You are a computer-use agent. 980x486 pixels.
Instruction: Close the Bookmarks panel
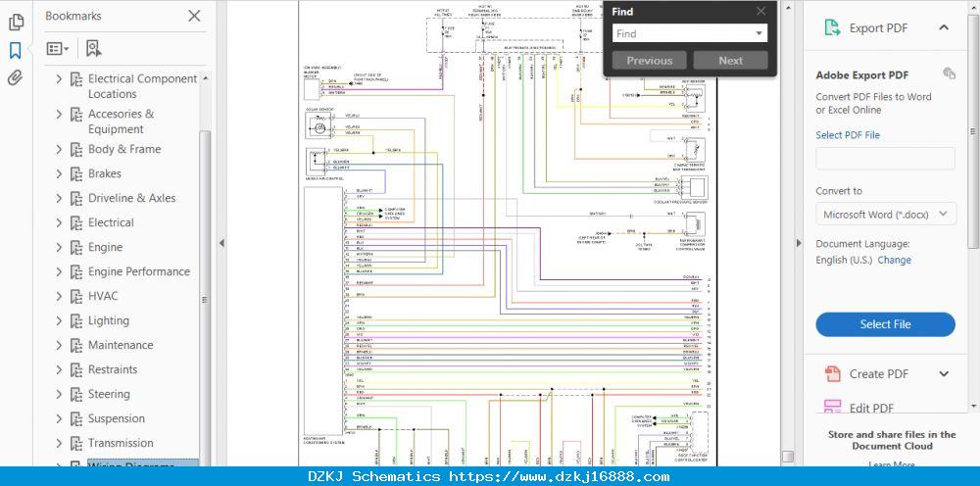[194, 17]
